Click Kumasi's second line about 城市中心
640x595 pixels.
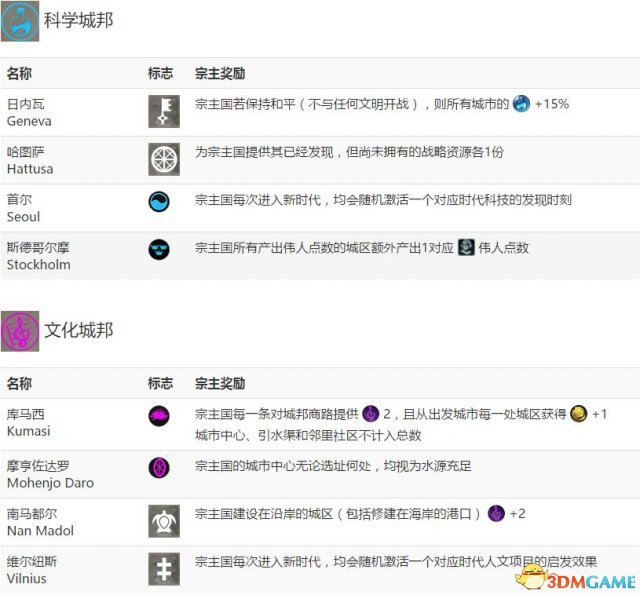tap(308, 435)
